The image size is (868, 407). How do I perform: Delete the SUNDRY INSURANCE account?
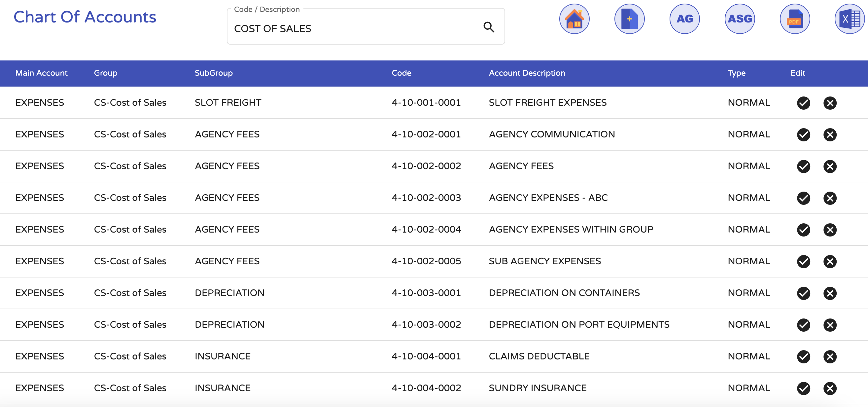830,388
